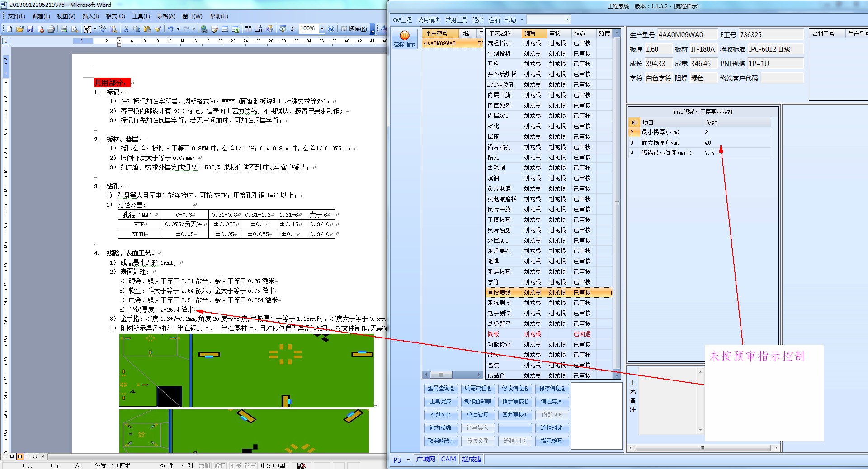868x469 pixels.
Task: Open the 格式(O) menu in Word
Action: pos(115,16)
